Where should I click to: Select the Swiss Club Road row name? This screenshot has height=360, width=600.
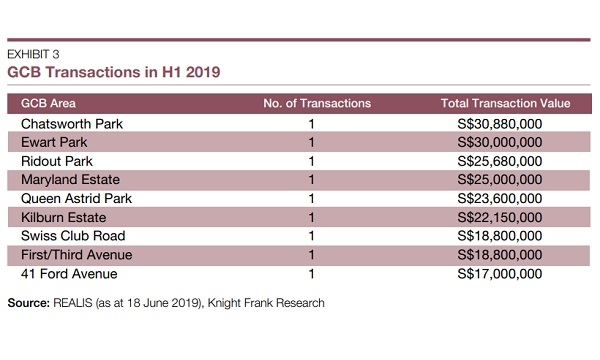click(x=73, y=236)
